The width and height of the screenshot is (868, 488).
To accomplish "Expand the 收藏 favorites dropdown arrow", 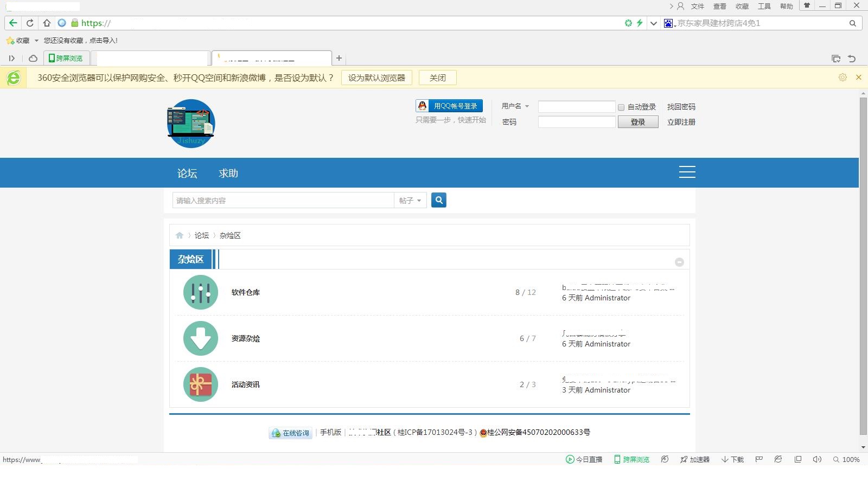I will (36, 41).
